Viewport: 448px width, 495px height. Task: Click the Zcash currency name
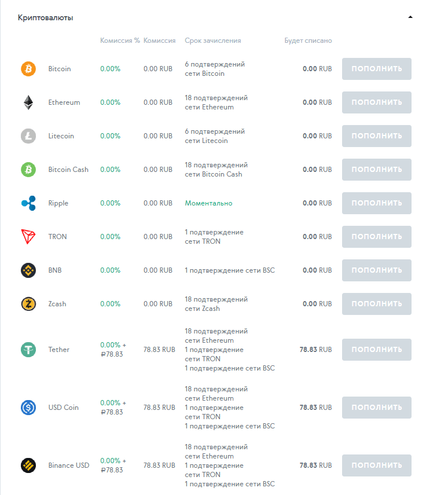(x=57, y=304)
